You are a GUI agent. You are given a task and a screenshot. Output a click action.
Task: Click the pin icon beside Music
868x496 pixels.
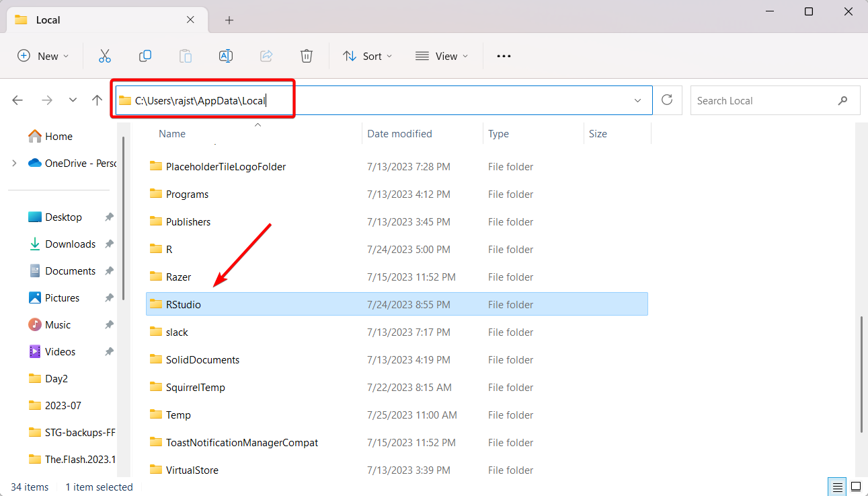(109, 325)
